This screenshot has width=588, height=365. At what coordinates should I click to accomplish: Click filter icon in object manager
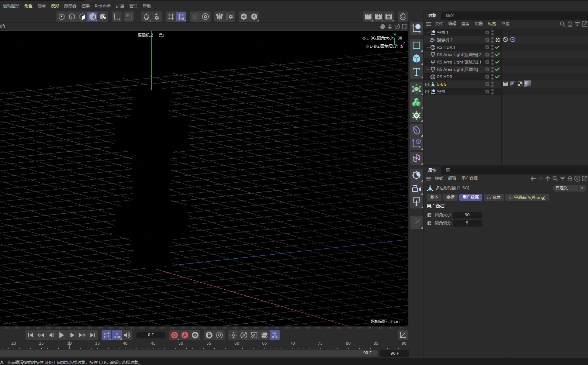tap(577, 24)
